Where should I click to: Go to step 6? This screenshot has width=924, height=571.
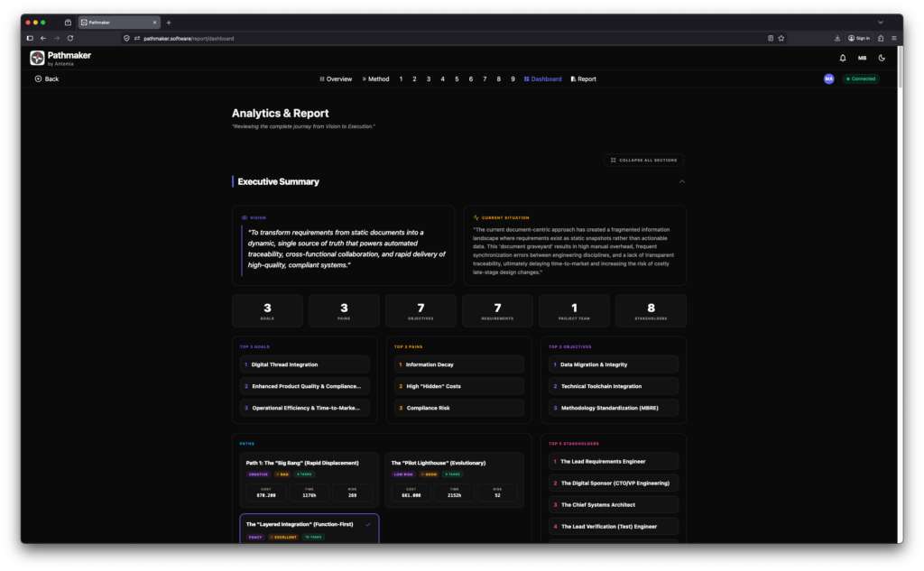tap(471, 79)
